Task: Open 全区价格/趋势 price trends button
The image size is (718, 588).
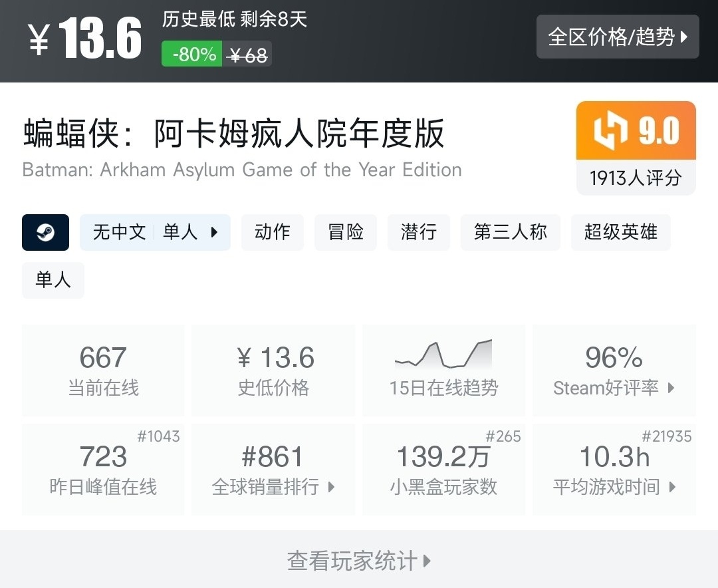Action: [x=617, y=37]
